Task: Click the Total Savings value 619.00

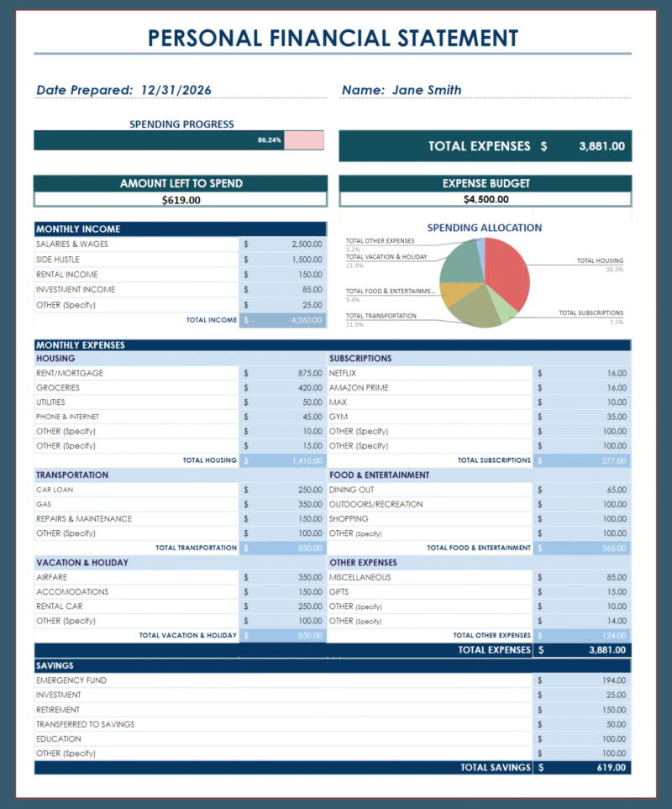Action: (582, 768)
